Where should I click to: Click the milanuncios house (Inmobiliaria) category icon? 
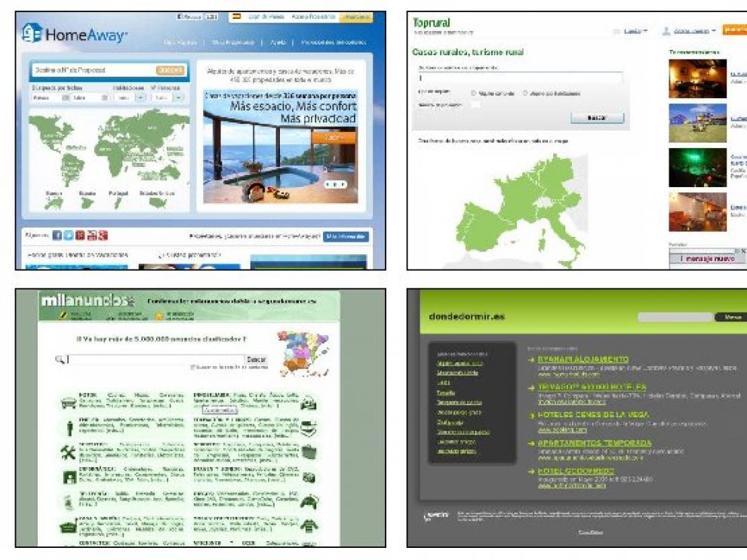tap(309, 403)
